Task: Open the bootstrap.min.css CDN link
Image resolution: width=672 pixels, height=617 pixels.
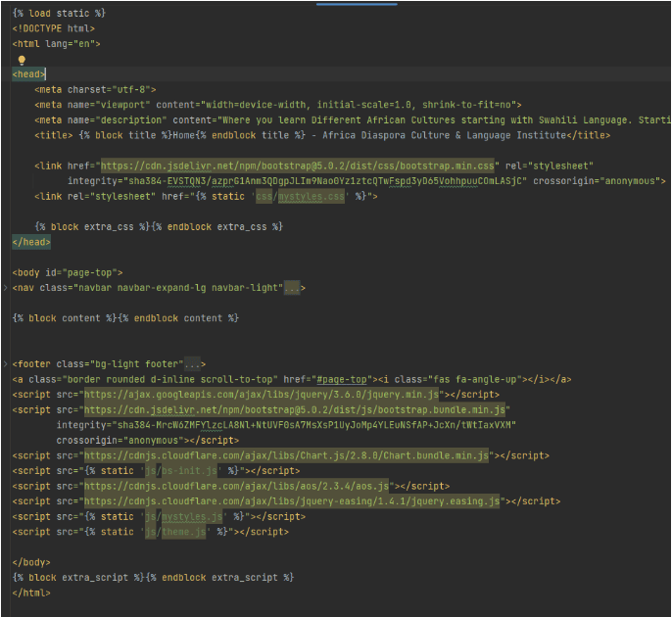Action: (297, 166)
